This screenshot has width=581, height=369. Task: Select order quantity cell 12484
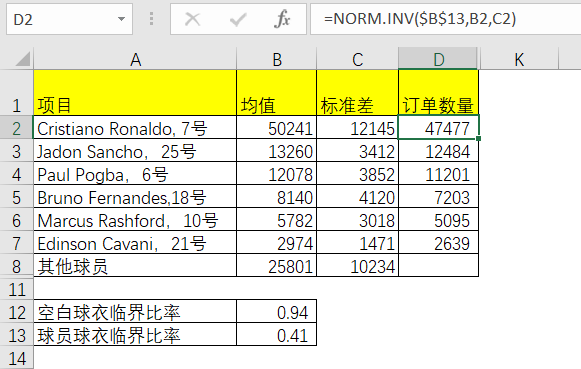tap(439, 150)
